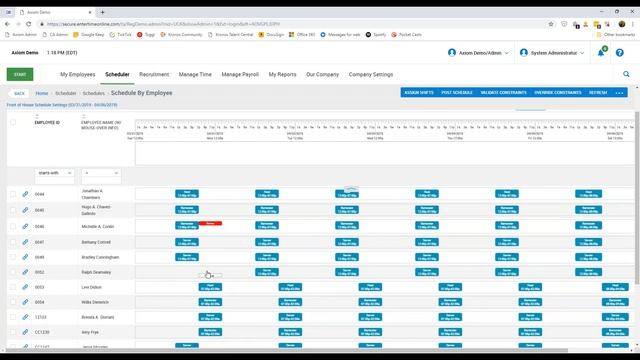Go to Home breadcrumb link

[x=42, y=93]
